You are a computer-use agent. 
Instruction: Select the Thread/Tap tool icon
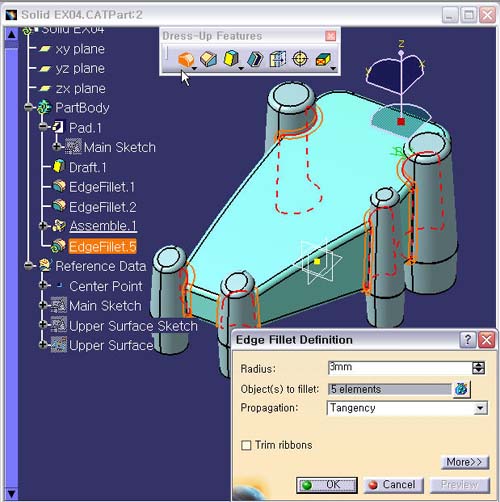click(300, 59)
